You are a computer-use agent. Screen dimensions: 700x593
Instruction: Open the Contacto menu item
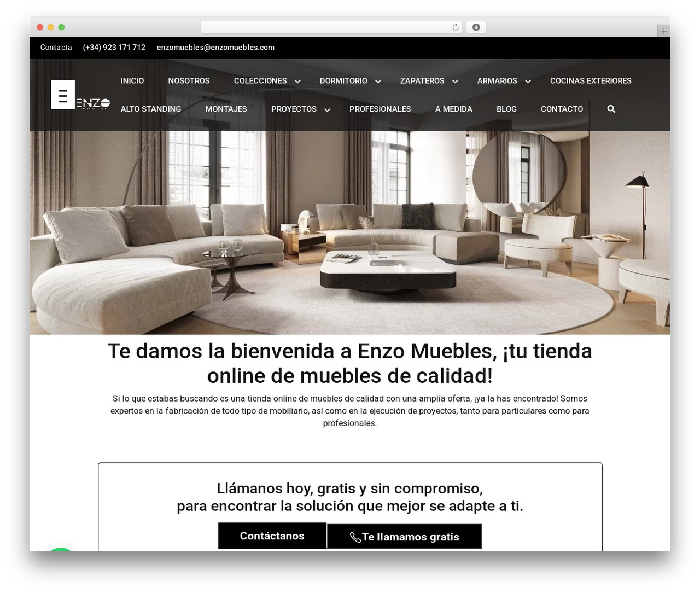coord(562,109)
